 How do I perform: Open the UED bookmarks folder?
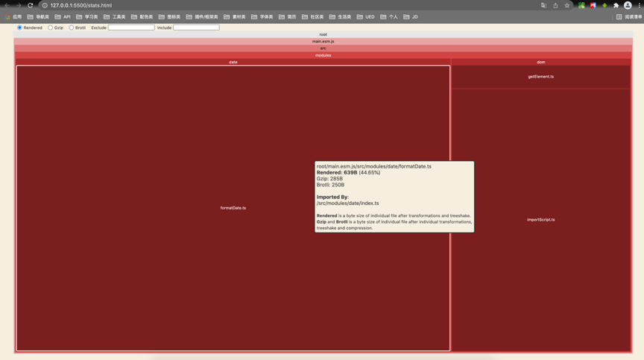365,17
